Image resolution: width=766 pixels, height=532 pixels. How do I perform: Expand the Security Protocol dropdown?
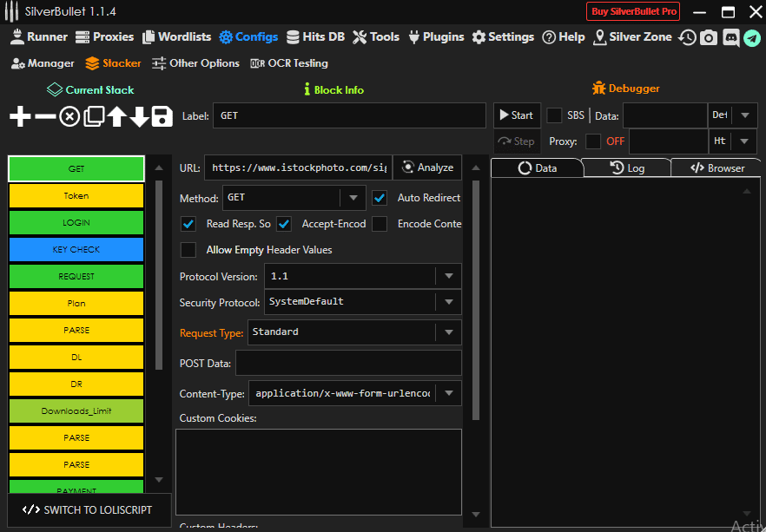(448, 302)
